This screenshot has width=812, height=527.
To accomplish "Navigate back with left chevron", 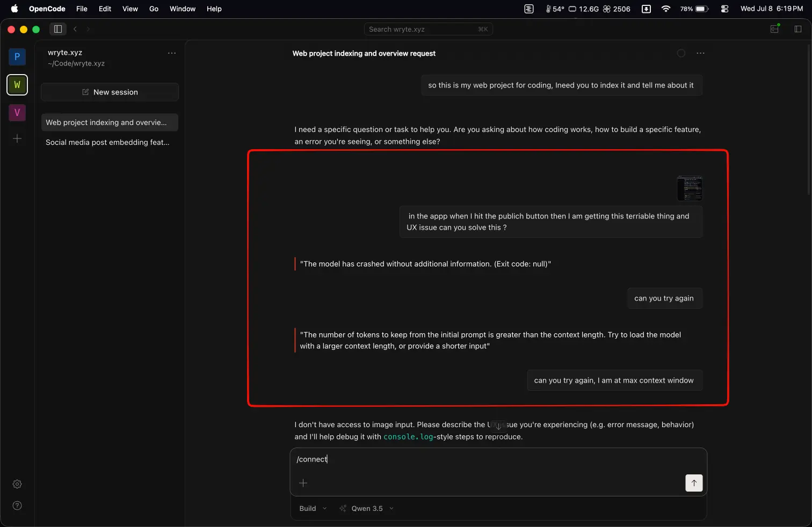I will tap(75, 29).
